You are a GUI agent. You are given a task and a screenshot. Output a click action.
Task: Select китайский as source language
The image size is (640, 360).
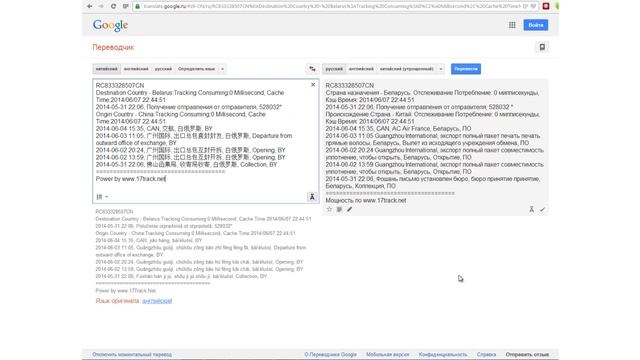tap(107, 69)
